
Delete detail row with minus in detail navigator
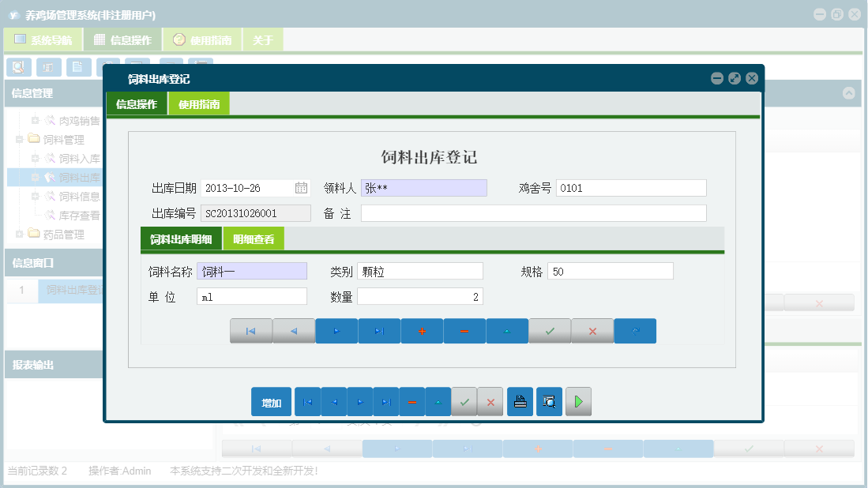pyautogui.click(x=464, y=331)
